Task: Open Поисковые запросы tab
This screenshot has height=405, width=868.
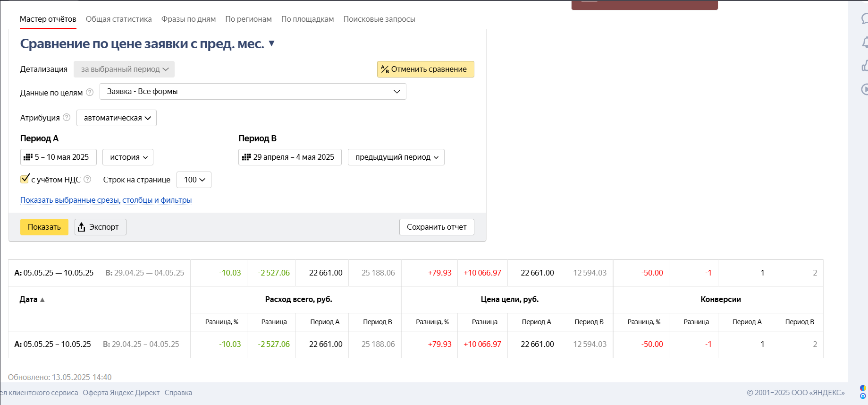Action: [379, 19]
